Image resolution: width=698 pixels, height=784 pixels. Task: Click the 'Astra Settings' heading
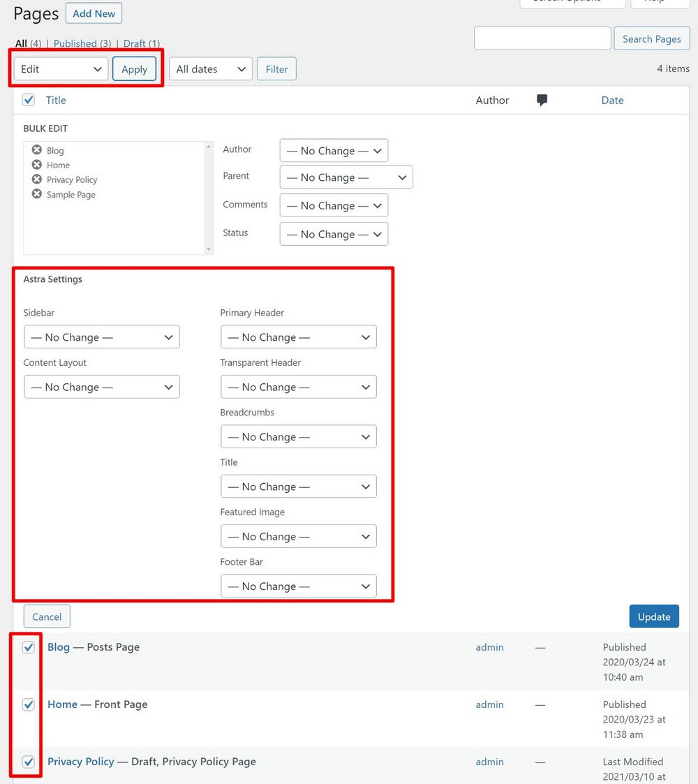click(x=53, y=279)
